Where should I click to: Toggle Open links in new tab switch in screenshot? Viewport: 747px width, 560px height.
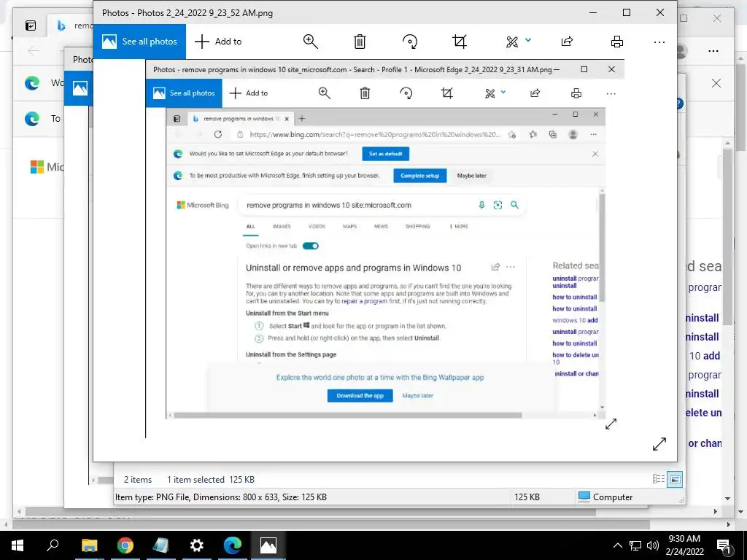[x=311, y=246]
